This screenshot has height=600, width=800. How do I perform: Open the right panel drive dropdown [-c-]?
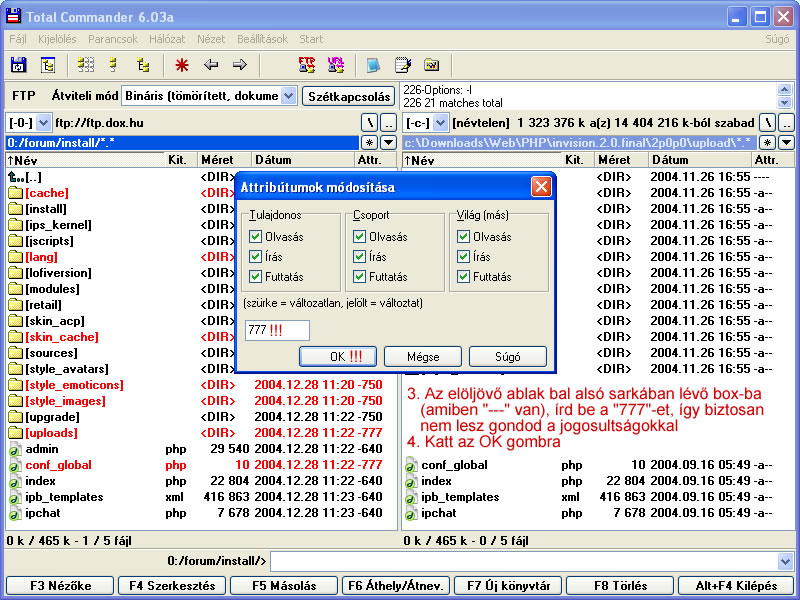click(439, 123)
